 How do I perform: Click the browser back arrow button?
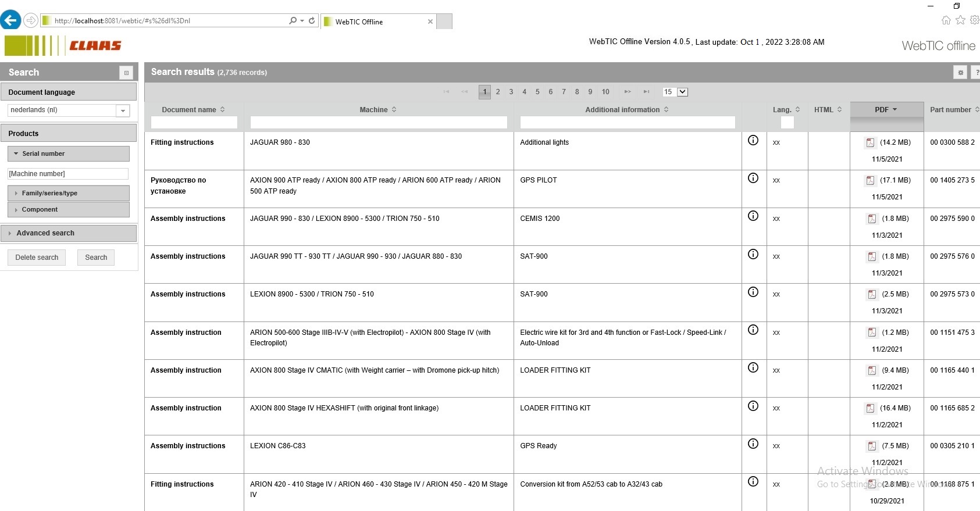coord(10,20)
